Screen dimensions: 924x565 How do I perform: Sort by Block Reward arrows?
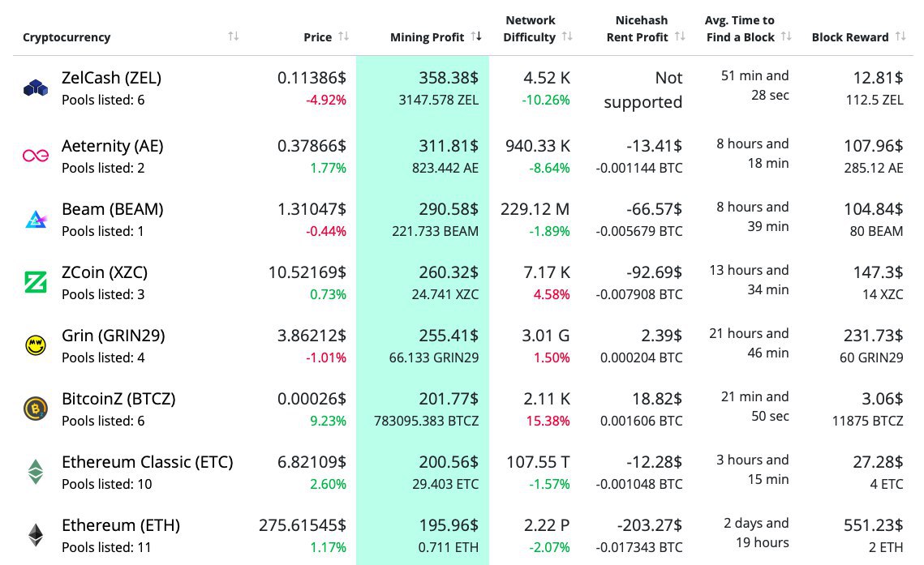click(900, 36)
